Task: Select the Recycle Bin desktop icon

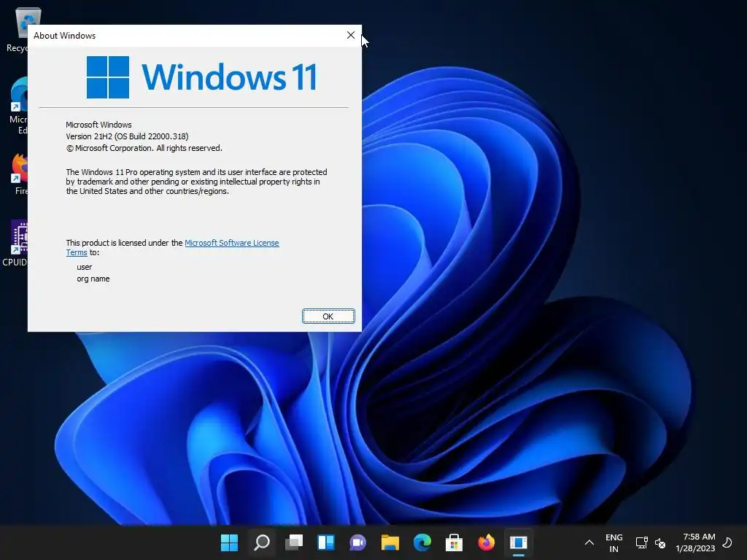Action: tap(18, 29)
